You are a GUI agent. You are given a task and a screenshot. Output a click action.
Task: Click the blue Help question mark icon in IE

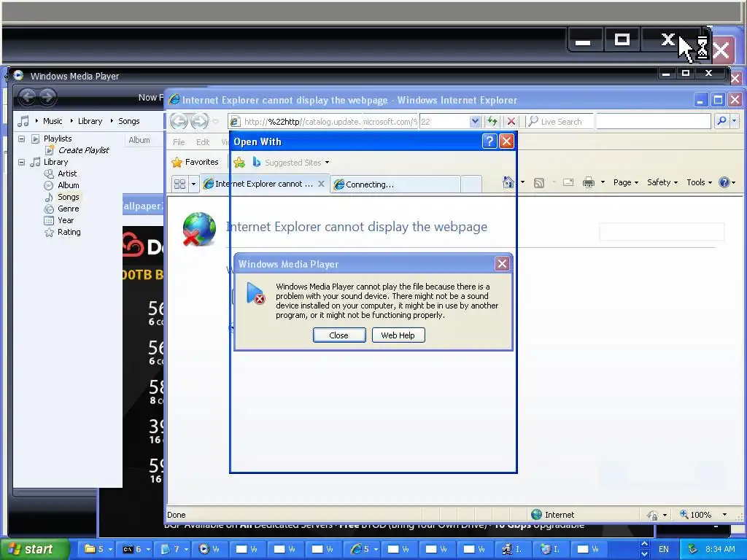[x=724, y=182]
